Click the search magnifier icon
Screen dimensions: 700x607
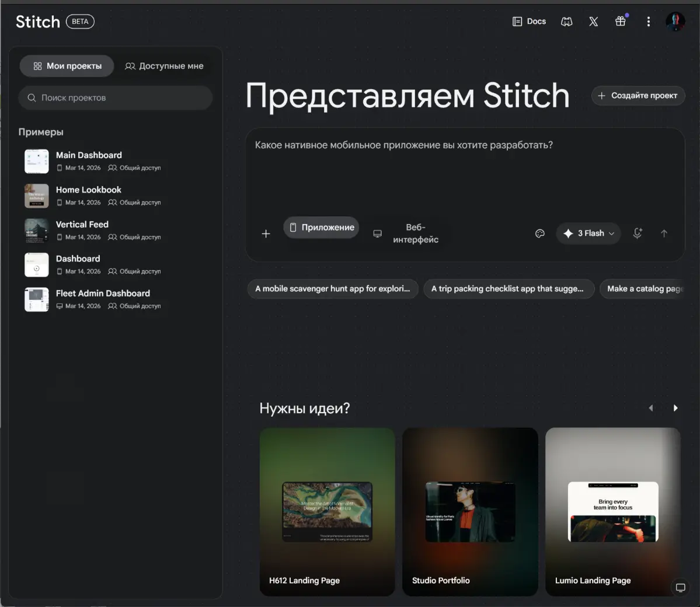click(32, 97)
